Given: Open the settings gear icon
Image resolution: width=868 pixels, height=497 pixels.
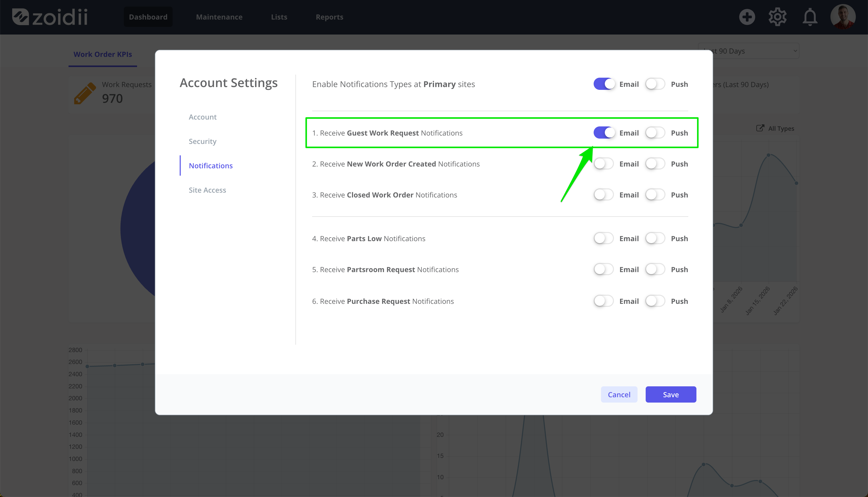Looking at the screenshot, I should [778, 17].
